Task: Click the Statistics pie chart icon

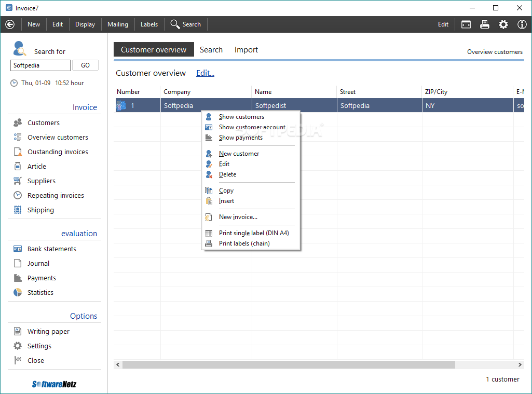Action: (x=18, y=293)
